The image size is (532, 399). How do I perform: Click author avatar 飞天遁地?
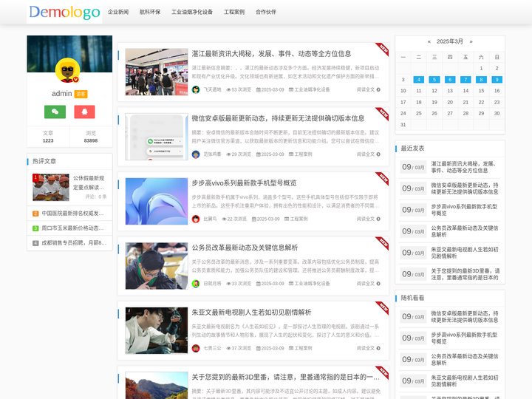[x=196, y=89]
